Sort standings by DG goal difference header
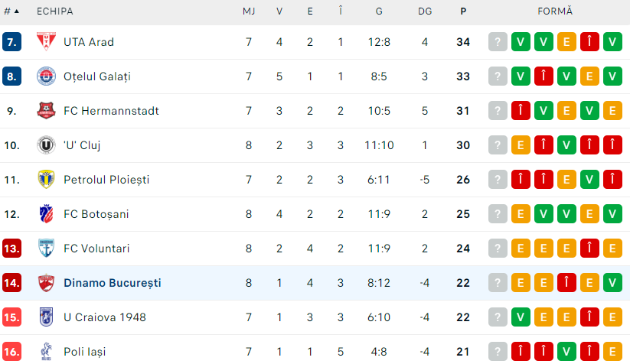This screenshot has height=364, width=630. pos(425,11)
